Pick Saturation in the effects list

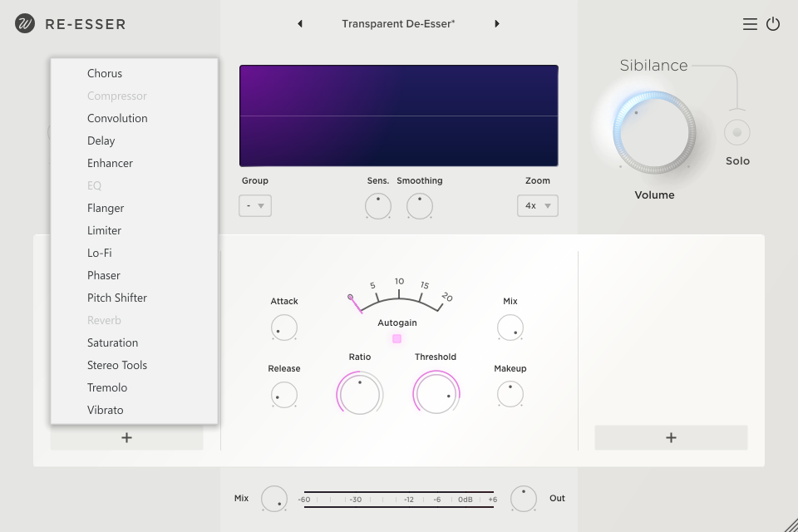point(113,342)
